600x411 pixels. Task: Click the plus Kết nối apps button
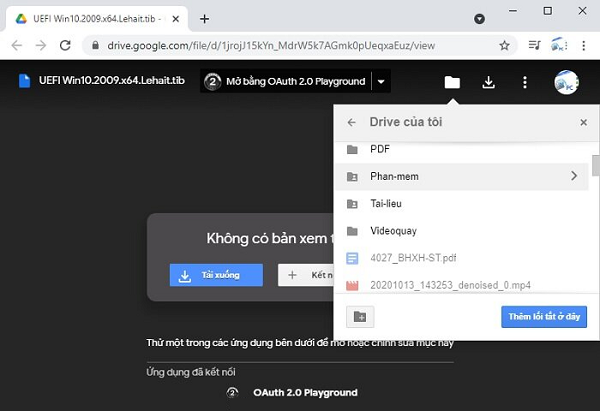(x=306, y=275)
